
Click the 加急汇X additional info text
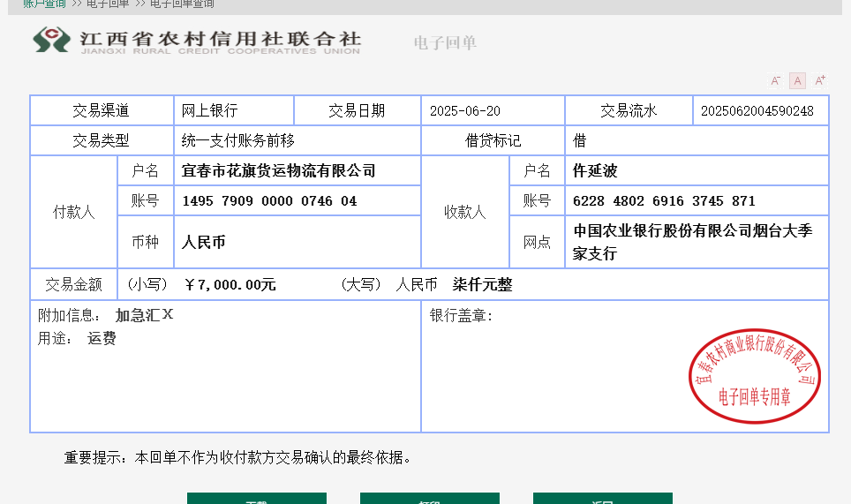(x=144, y=315)
